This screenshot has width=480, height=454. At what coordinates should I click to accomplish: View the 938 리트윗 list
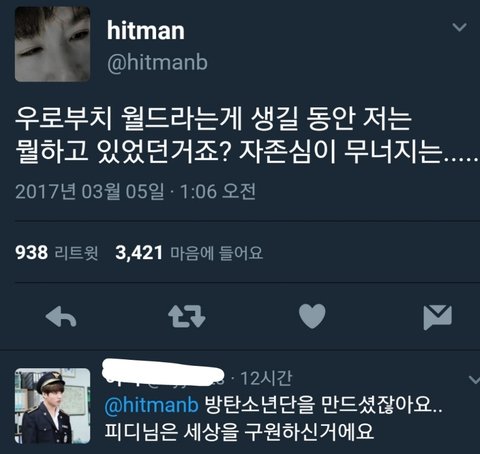click(57, 253)
